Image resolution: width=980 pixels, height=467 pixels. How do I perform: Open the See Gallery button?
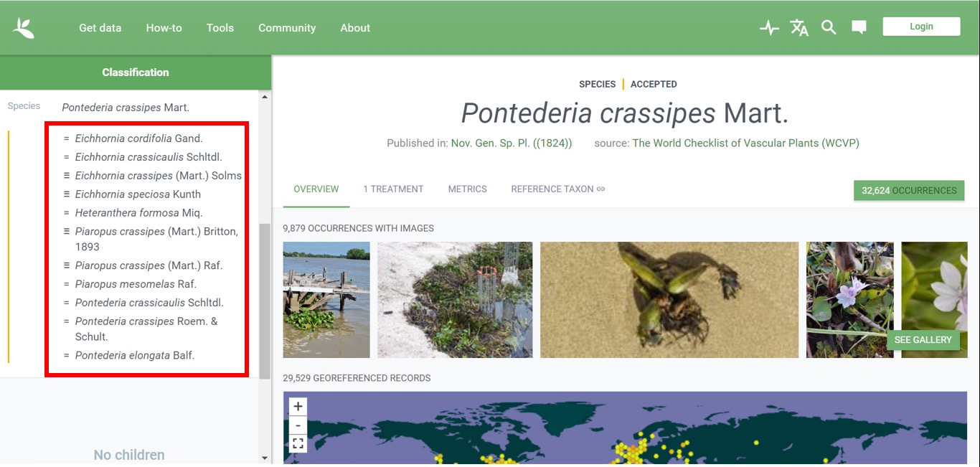point(923,340)
